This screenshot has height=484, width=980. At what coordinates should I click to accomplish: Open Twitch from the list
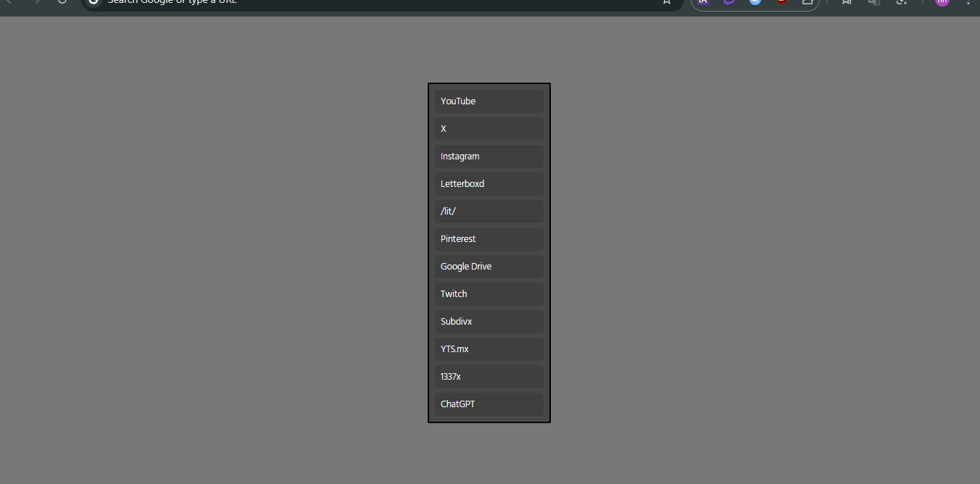tap(489, 294)
